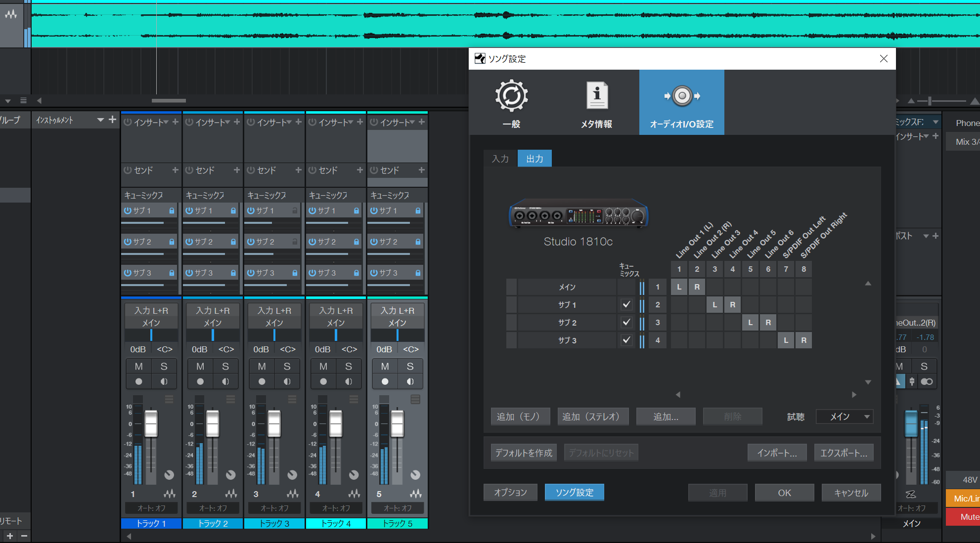Viewport: 980px width, 543px height.
Task: Click デフォルトを作成 button
Action: (x=524, y=453)
